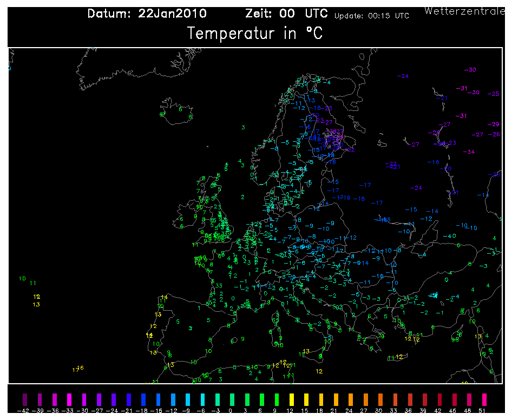The width and height of the screenshot is (512, 420).
Task: Click the Datum: 22Jan2010 date text
Action: click(x=147, y=14)
